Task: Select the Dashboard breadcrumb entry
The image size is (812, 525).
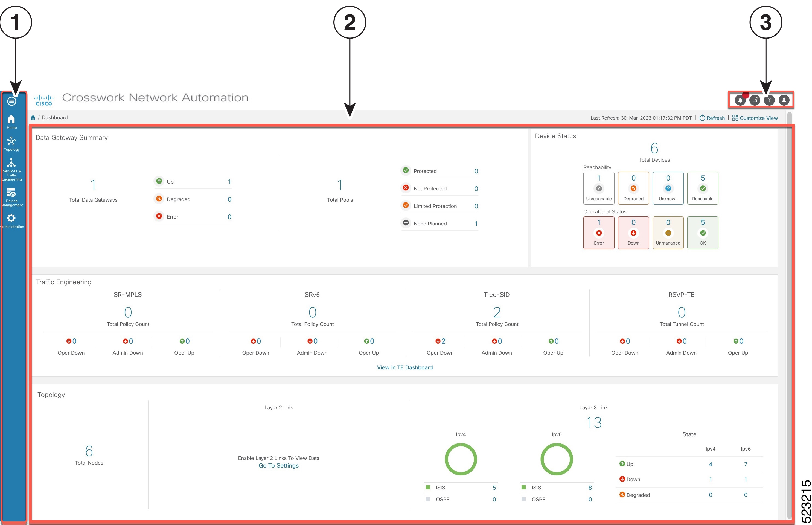Action: coord(55,117)
